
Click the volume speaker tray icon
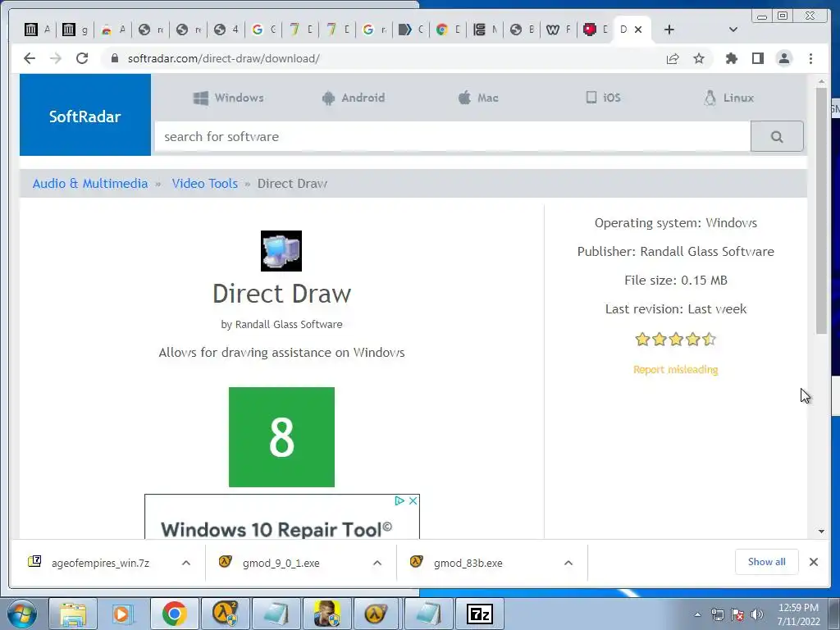point(757,614)
